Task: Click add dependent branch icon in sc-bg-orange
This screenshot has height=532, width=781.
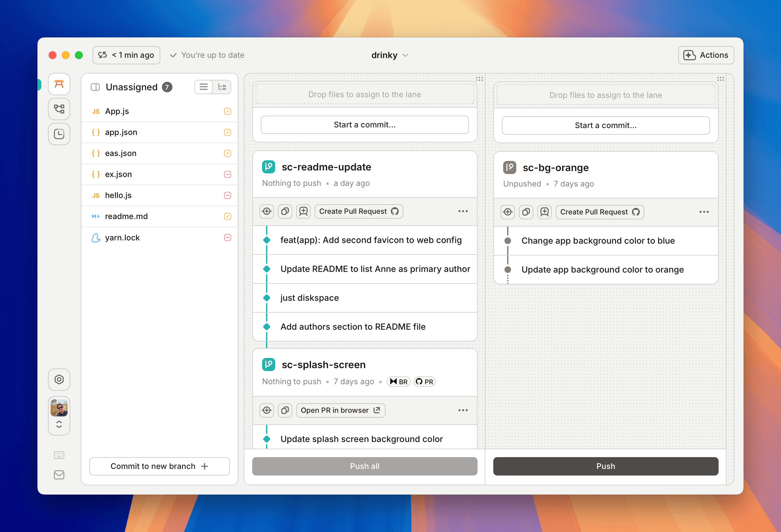Action: click(x=545, y=212)
